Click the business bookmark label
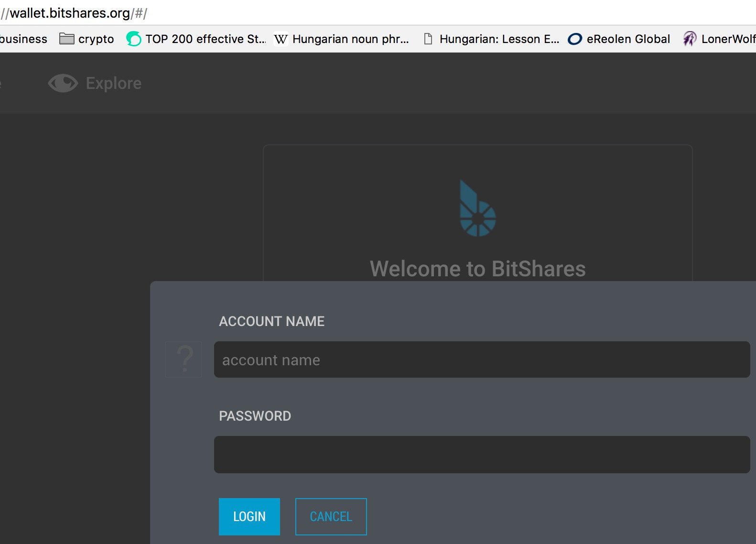Image resolution: width=756 pixels, height=544 pixels. tap(23, 39)
